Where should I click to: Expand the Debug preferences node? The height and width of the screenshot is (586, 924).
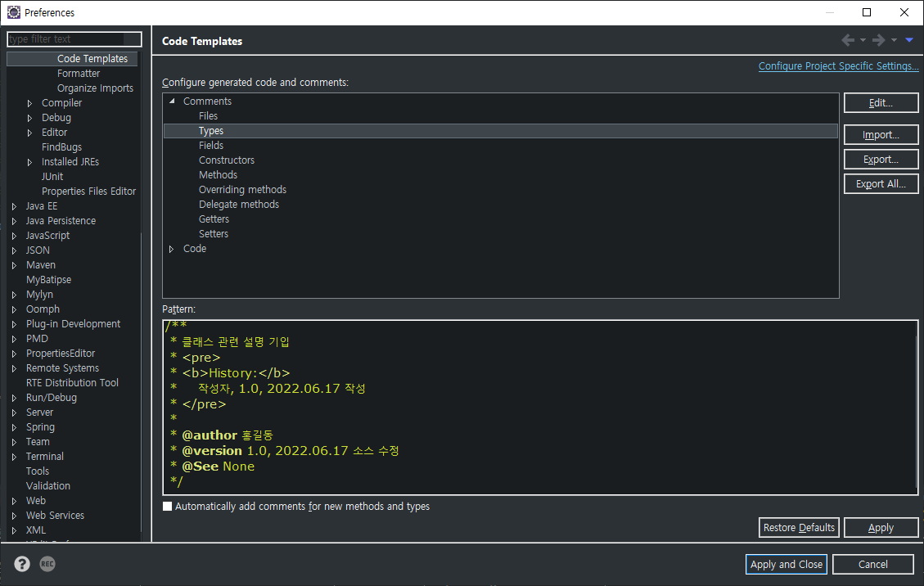click(x=29, y=118)
